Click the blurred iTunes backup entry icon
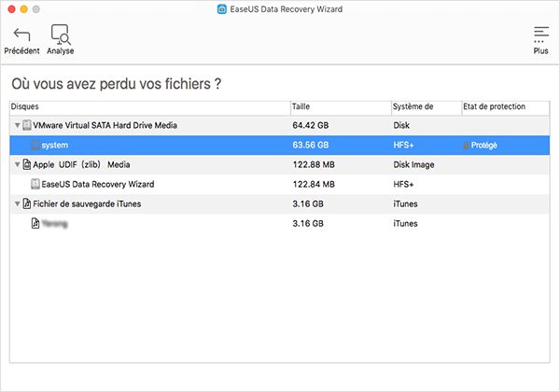Viewport: 560px width, 392px height. [x=35, y=223]
